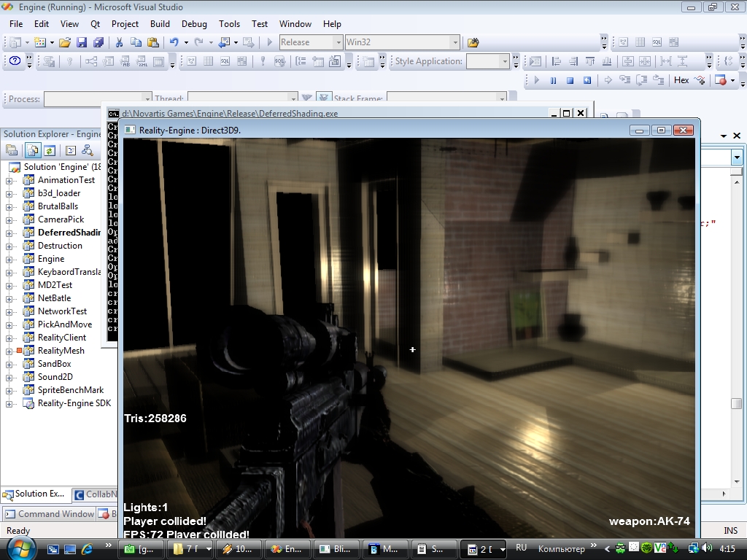Click Properties icon in Solution Explorer toolbar
The image size is (747, 560).
click(12, 150)
